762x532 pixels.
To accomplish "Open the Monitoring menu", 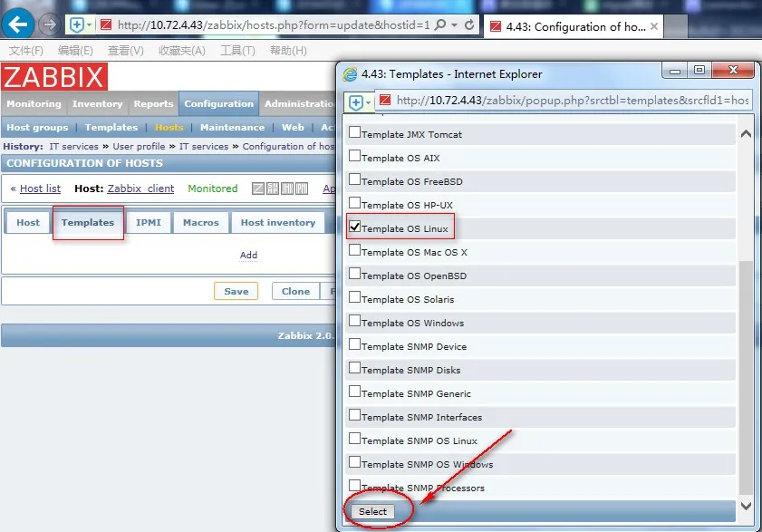I will [34, 103].
